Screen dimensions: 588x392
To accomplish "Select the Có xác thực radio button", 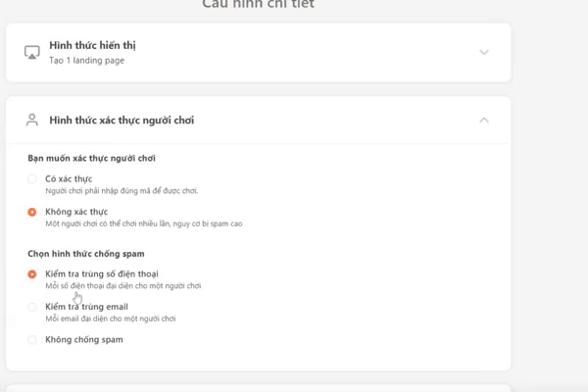I will [32, 179].
